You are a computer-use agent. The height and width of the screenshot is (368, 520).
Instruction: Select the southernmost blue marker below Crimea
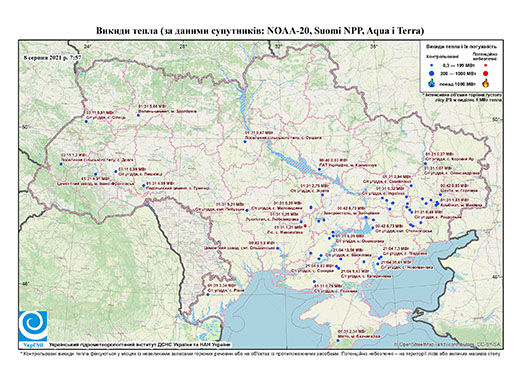pos(338,340)
